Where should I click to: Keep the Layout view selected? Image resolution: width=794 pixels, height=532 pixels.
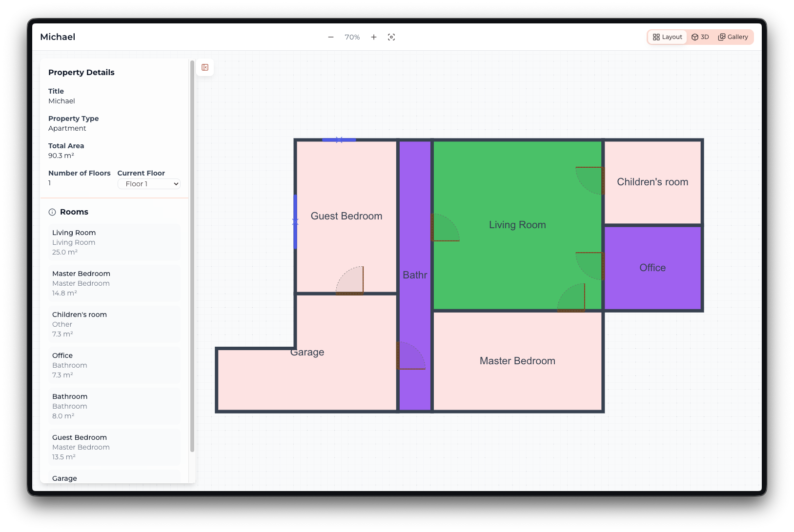[x=667, y=37]
